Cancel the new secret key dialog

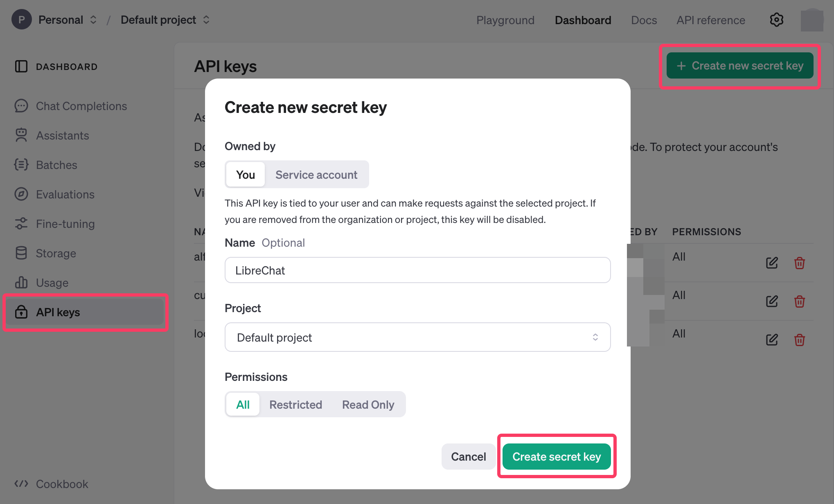coord(468,457)
